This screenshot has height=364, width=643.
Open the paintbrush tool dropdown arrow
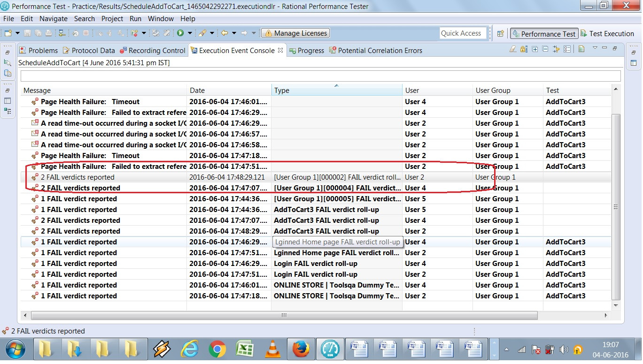(212, 33)
